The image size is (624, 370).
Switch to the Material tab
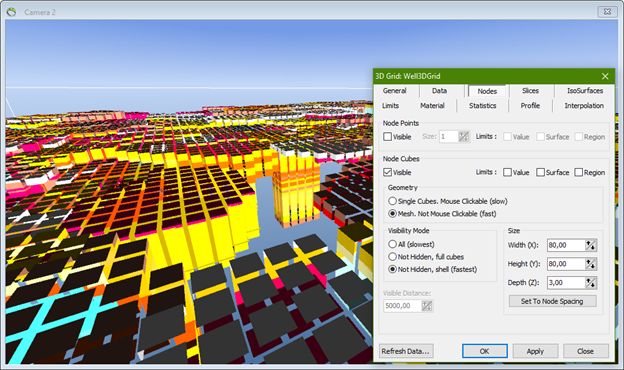[x=432, y=106]
